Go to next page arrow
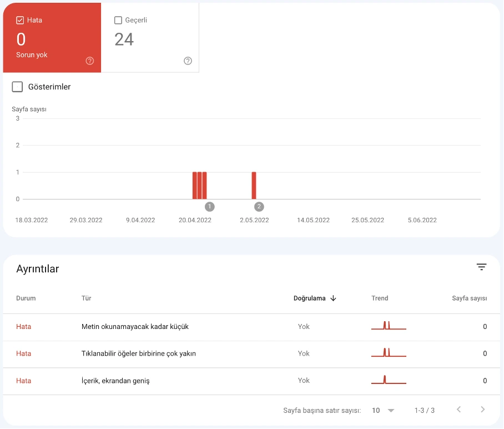Viewport: 504px width, 429px height. pos(482,410)
